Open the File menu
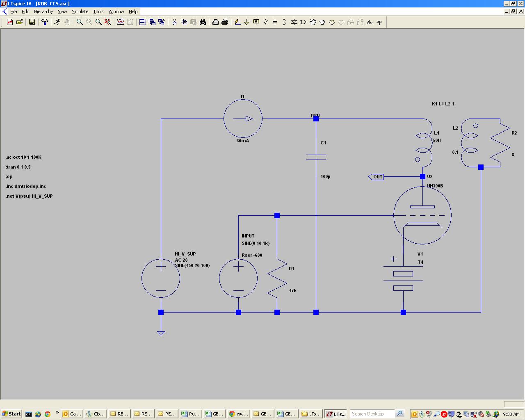 pyautogui.click(x=14, y=11)
